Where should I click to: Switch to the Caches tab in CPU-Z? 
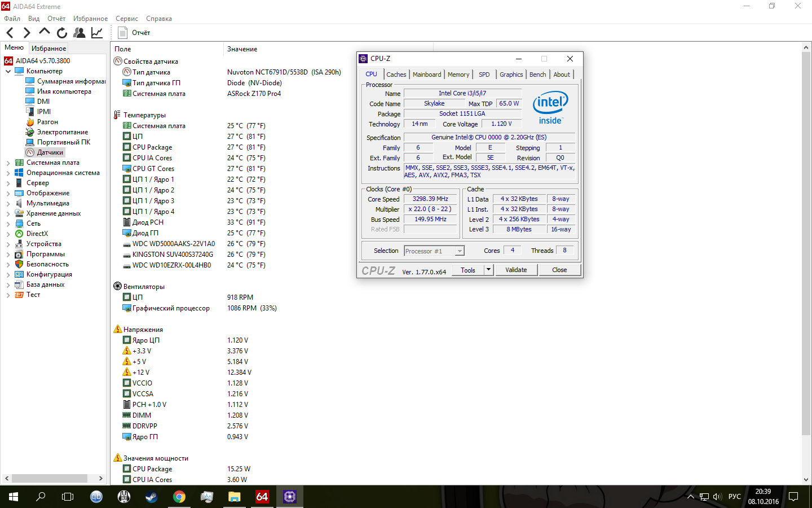pos(396,75)
